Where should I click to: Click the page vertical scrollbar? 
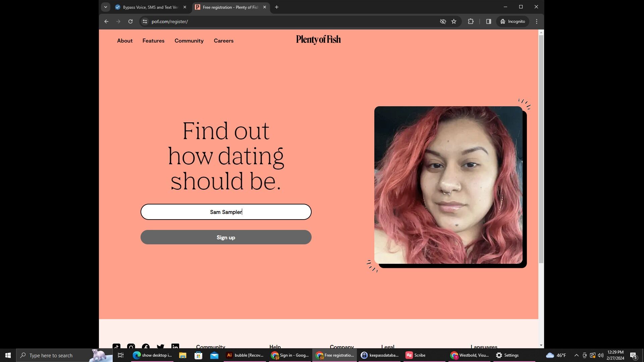pos(541,149)
